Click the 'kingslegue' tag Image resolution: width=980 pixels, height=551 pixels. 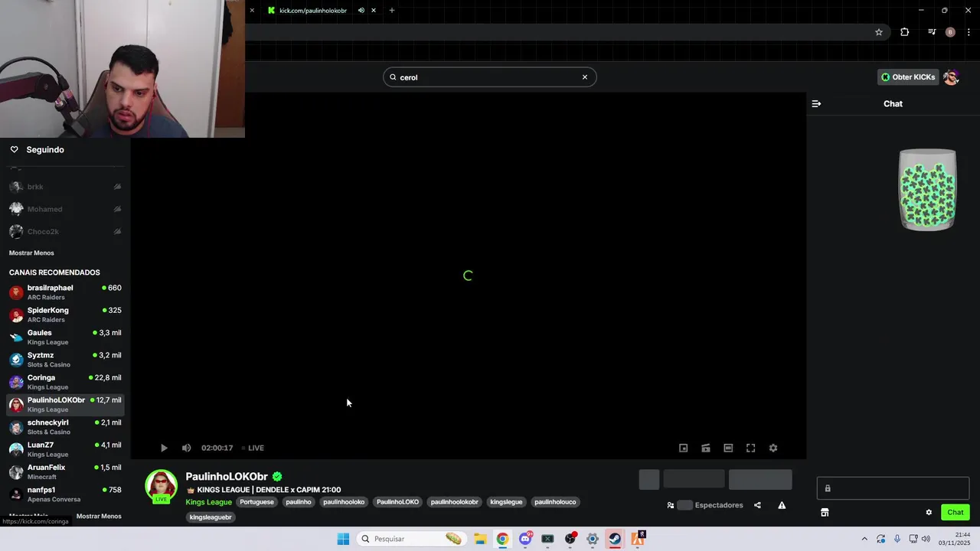(x=506, y=502)
